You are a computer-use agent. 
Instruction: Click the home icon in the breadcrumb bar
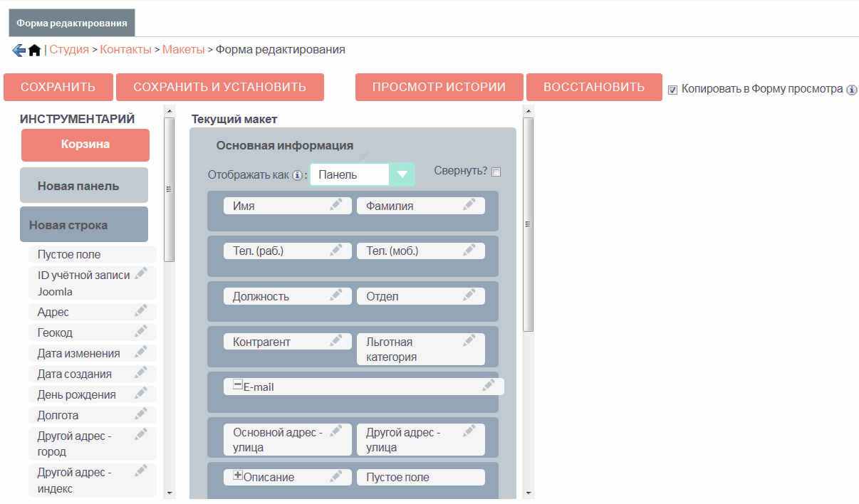34,49
